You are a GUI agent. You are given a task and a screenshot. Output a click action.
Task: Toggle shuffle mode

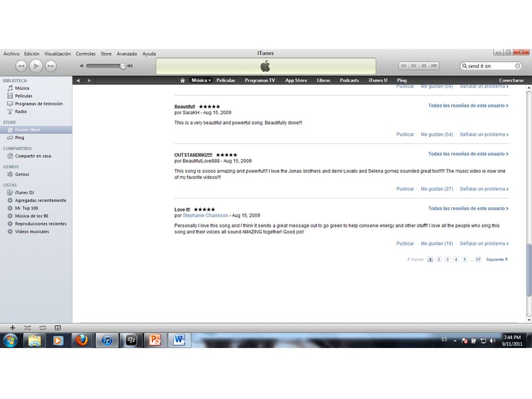point(28,328)
